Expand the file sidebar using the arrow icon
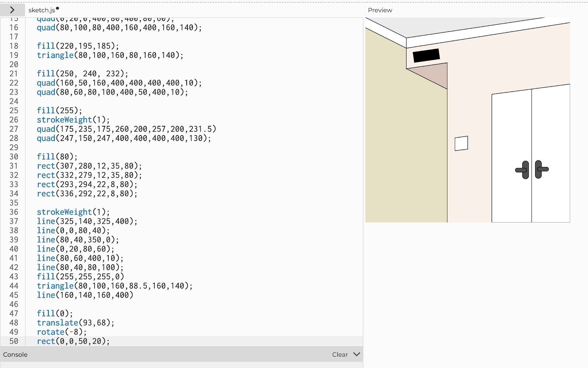The image size is (588, 368). pos(13,10)
